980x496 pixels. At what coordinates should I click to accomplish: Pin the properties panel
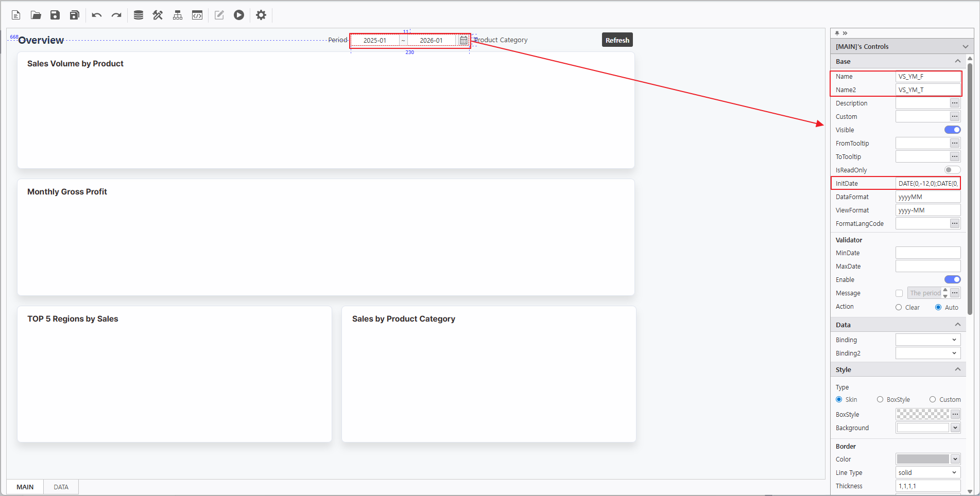pyautogui.click(x=837, y=33)
